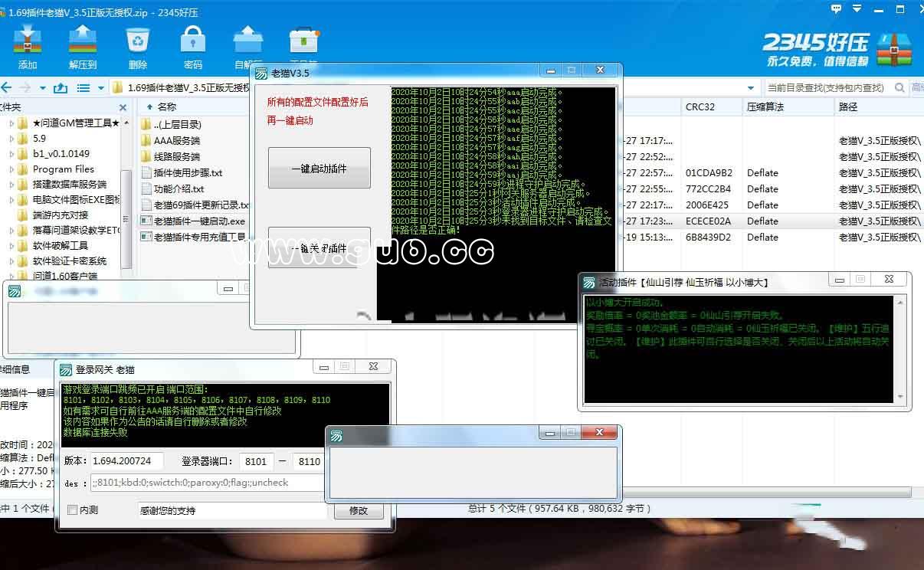
Task: Click the 老猫V3.5 window title icon
Action: click(x=261, y=73)
